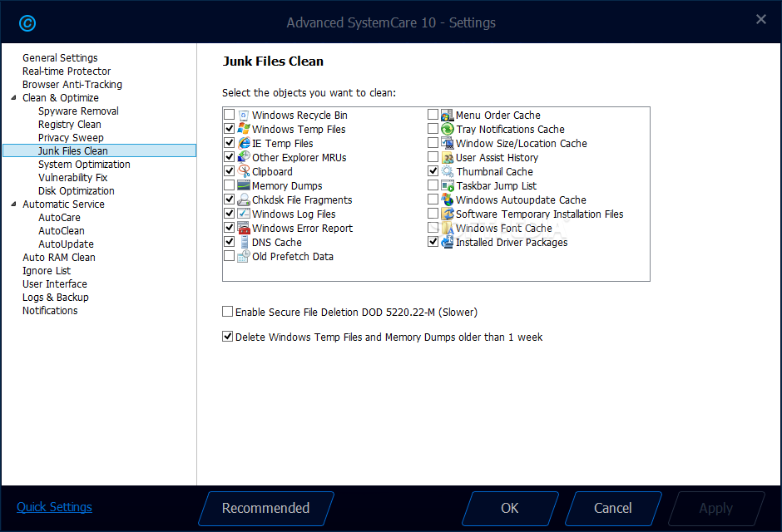Viewport: 782px width, 532px height.
Task: Go to Registry Clean settings
Action: [69, 125]
